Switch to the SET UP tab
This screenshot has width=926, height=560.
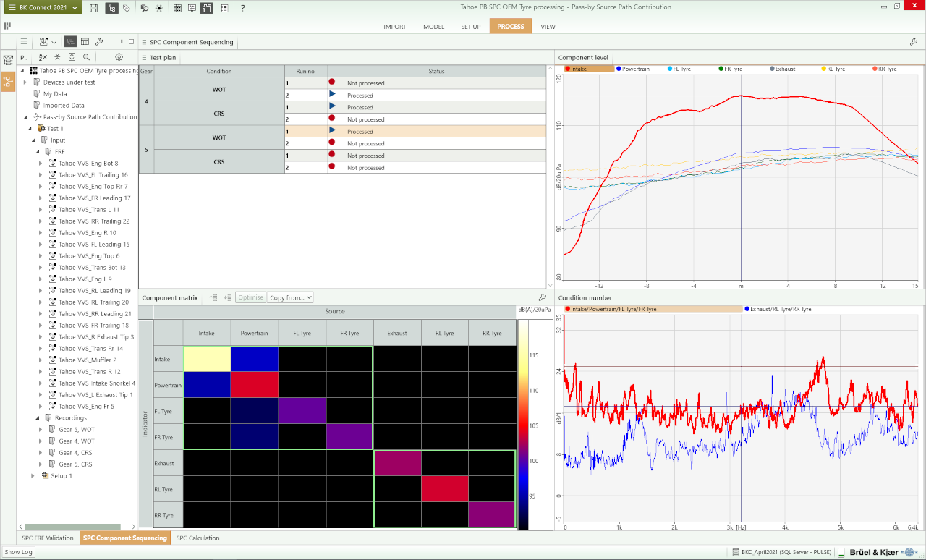pos(470,27)
